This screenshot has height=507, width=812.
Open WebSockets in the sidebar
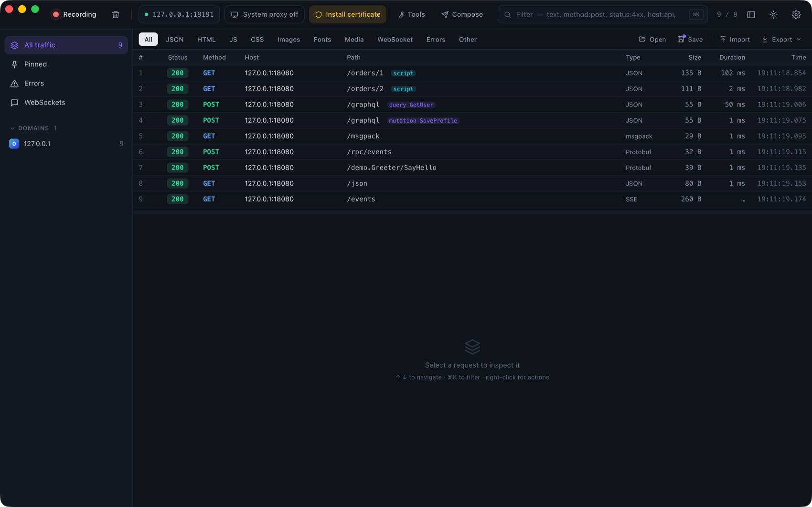point(66,102)
